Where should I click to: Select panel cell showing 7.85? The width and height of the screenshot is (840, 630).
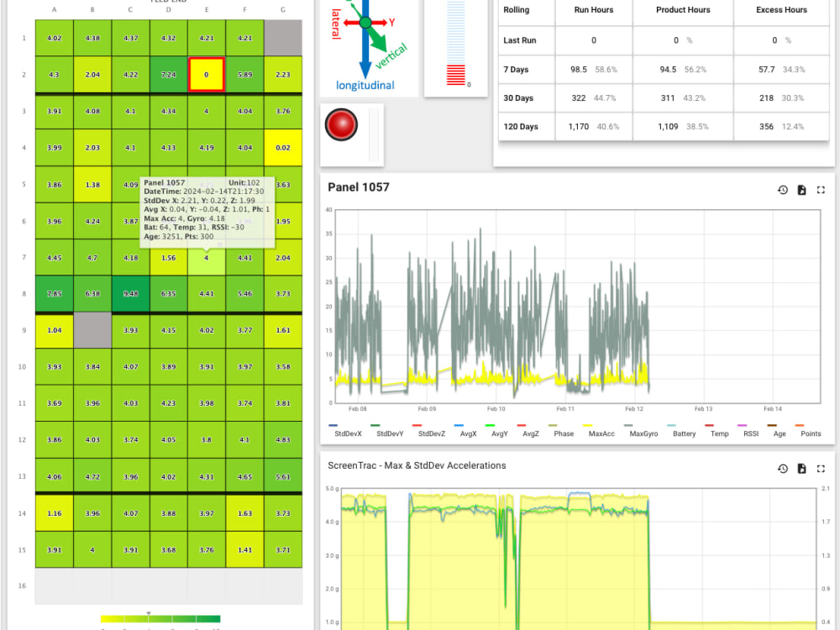click(x=54, y=293)
